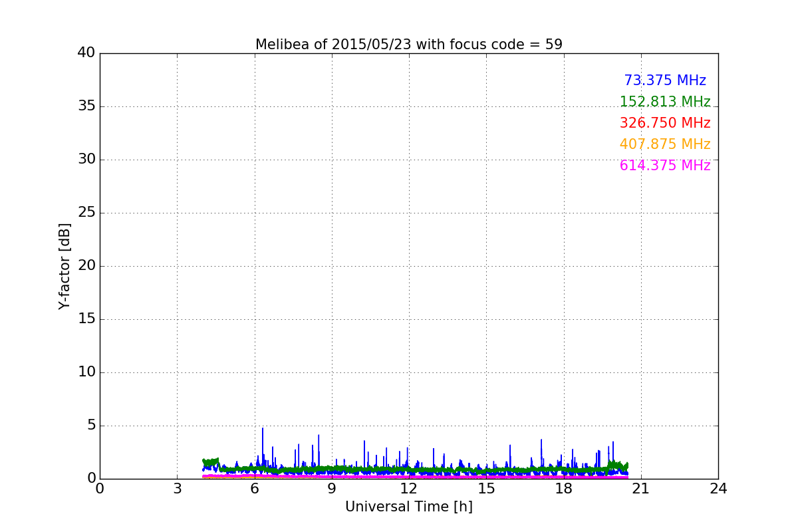The image size is (798, 532).
Task: Click x-axis tick label 3
Action: point(177,489)
